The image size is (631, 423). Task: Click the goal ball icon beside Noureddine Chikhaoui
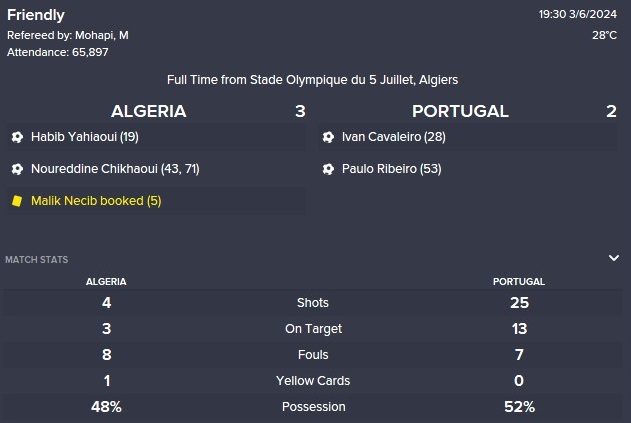17,169
